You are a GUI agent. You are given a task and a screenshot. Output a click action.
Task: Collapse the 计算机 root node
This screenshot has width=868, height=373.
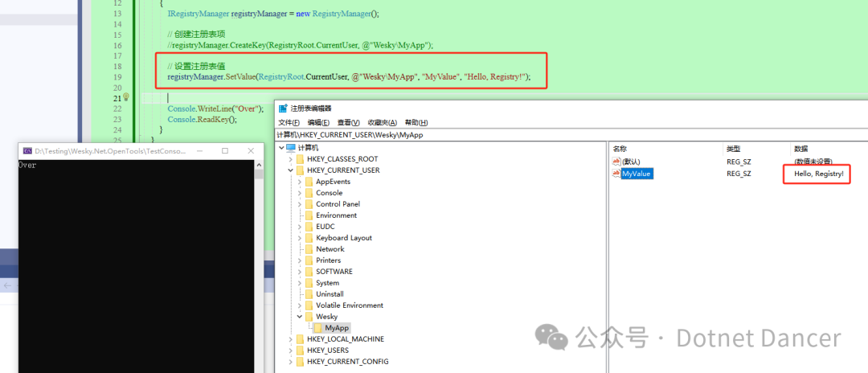281,148
